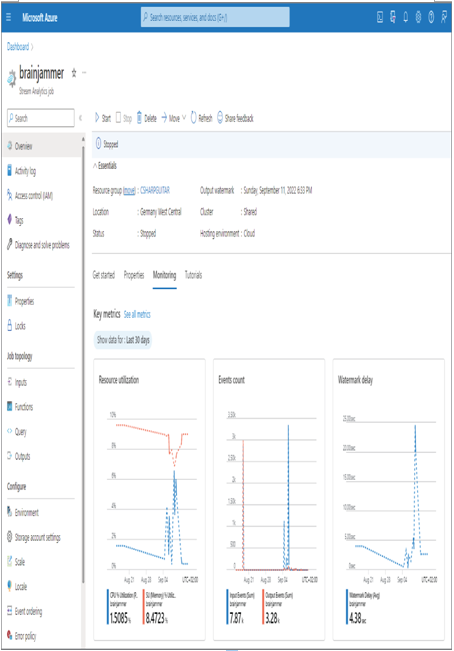Click the move link beside Resource group
Image resolution: width=454 pixels, height=651 pixels.
(129, 191)
